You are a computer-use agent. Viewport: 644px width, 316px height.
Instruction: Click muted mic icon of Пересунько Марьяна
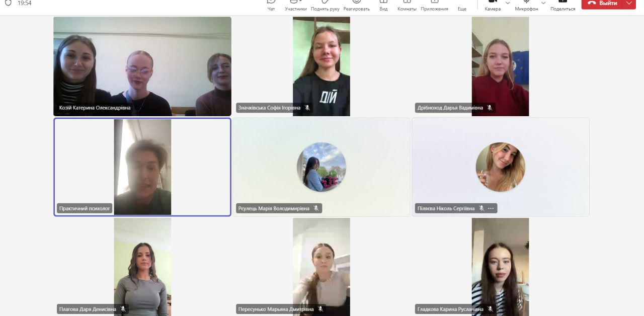click(320, 309)
